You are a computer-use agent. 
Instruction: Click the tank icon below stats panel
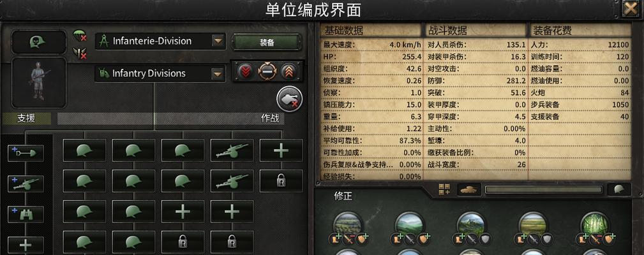coord(468,189)
